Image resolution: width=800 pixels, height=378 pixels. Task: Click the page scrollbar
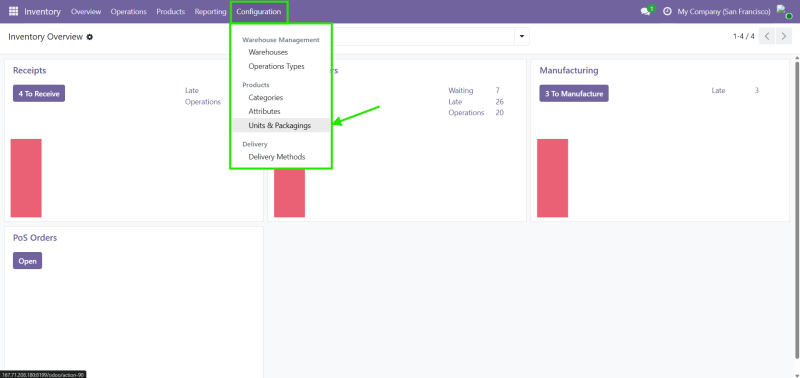(x=797, y=209)
